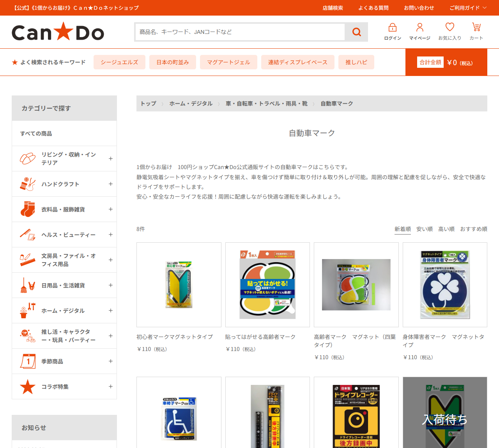Expand リビング・収納・インテリア with plus sign
The image size is (499, 448).
tap(111, 159)
